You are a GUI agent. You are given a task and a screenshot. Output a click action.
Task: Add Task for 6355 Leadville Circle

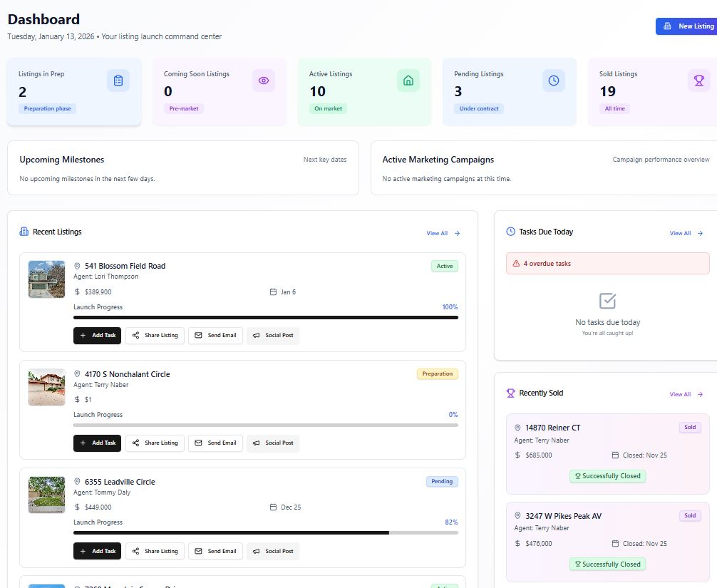click(98, 551)
